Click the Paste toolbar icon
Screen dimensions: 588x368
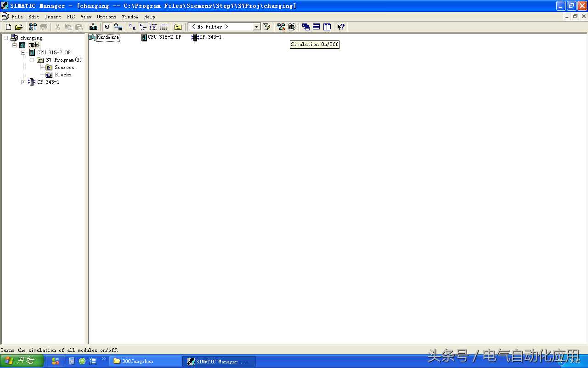[x=79, y=27]
